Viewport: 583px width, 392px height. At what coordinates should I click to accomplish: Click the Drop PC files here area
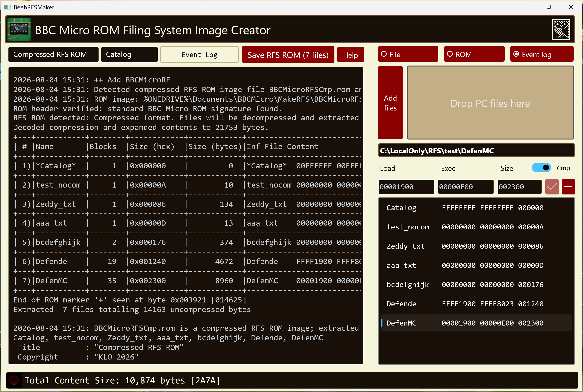tap(490, 102)
